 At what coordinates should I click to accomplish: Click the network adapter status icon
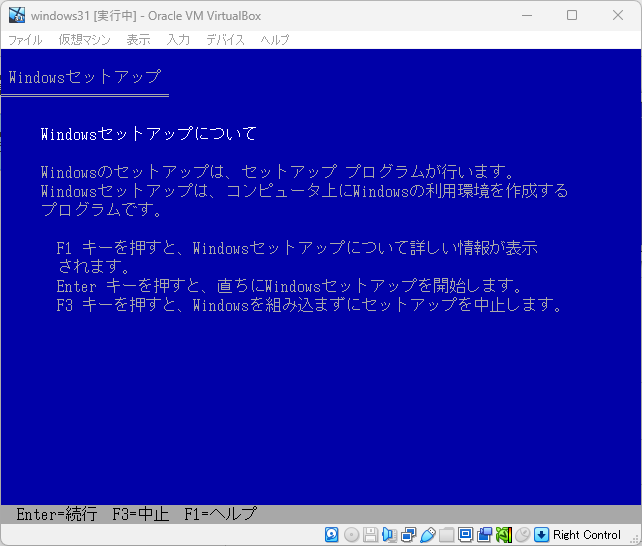click(x=408, y=535)
